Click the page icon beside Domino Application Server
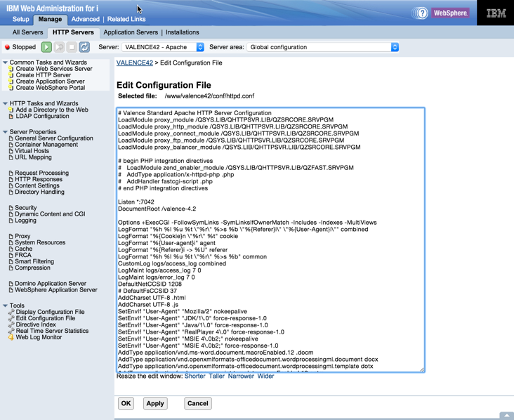Image resolution: width=514 pixels, height=420 pixels. (x=11, y=284)
